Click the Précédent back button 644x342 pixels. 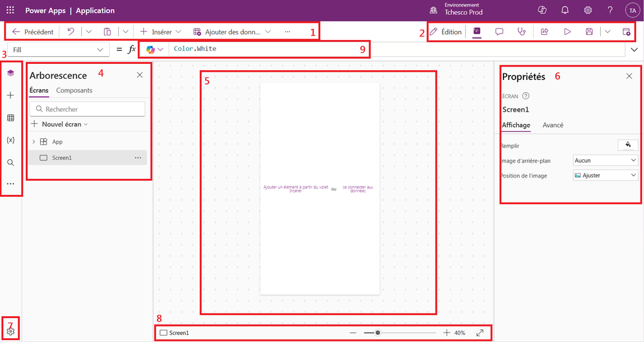click(33, 32)
